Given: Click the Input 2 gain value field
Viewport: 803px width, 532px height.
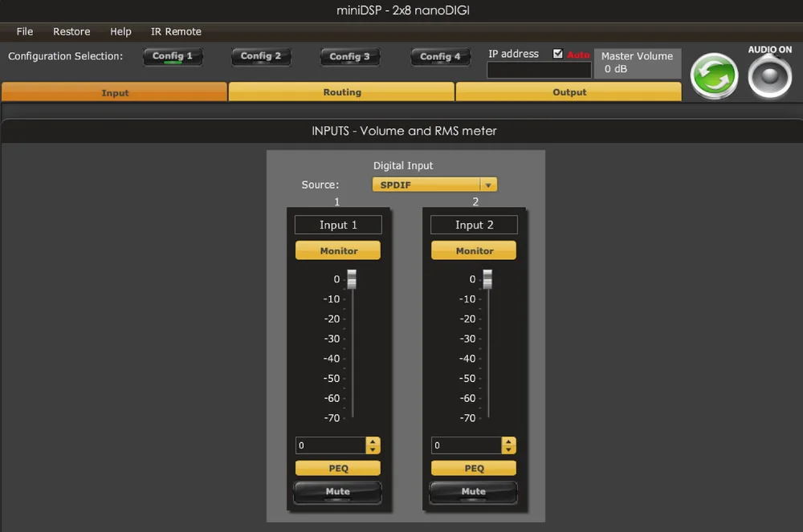Looking at the screenshot, I should pos(467,445).
